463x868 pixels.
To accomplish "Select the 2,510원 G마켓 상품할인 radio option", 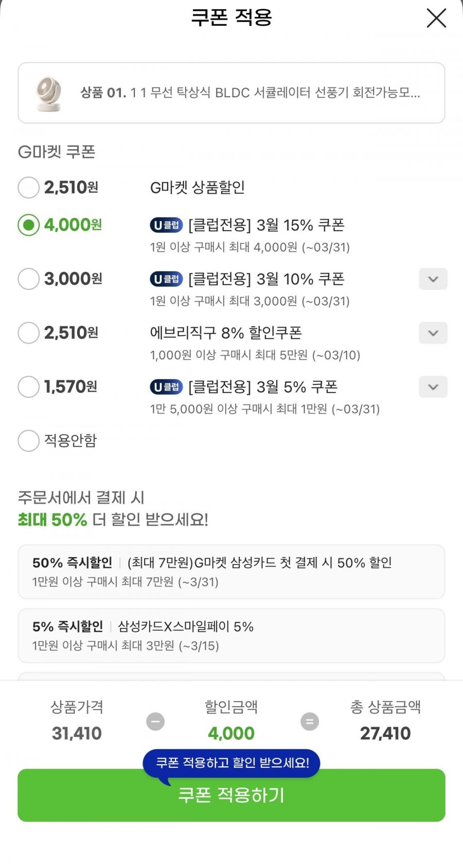I will 29,188.
